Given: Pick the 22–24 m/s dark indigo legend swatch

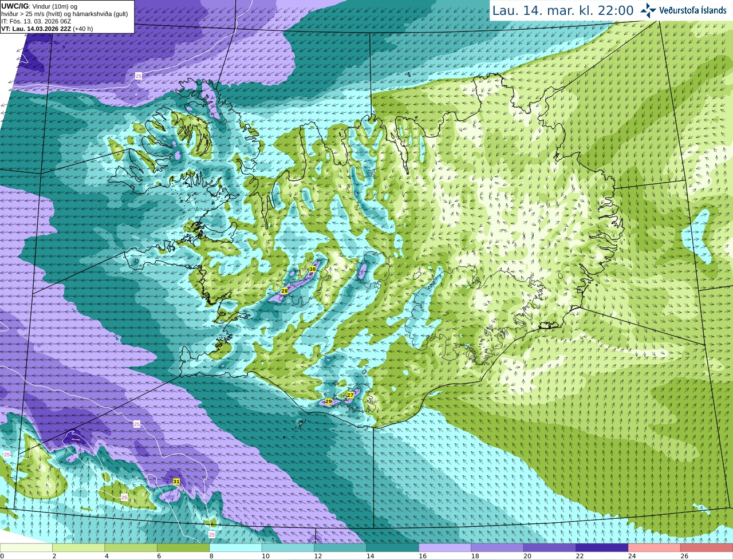Looking at the screenshot, I should pyautogui.click(x=602, y=547).
